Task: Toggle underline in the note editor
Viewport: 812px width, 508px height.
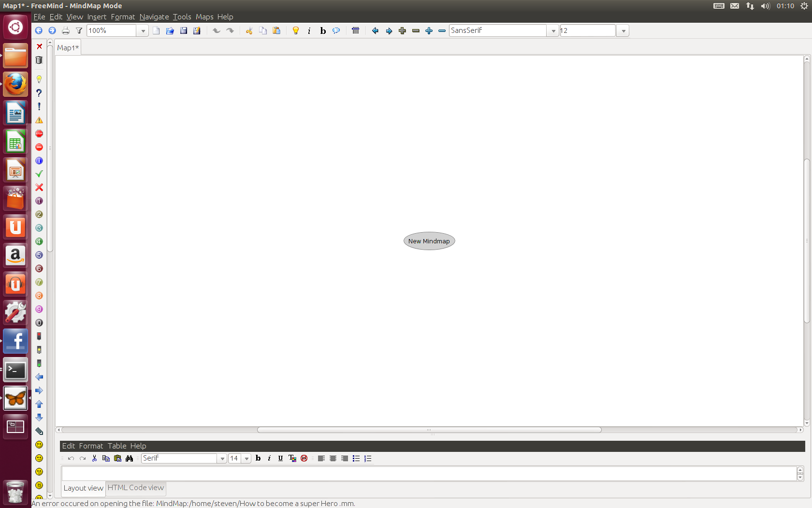Action: [280, 458]
